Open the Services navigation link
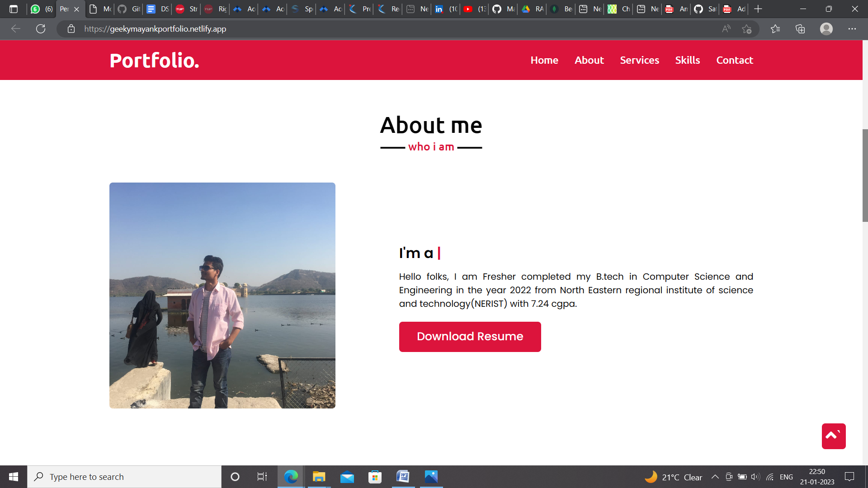 click(639, 60)
